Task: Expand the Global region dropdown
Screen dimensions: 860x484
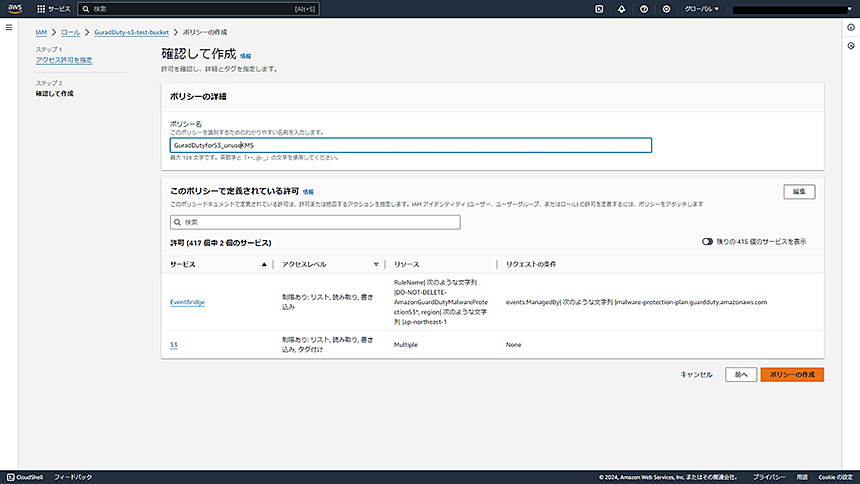Action: click(x=701, y=9)
